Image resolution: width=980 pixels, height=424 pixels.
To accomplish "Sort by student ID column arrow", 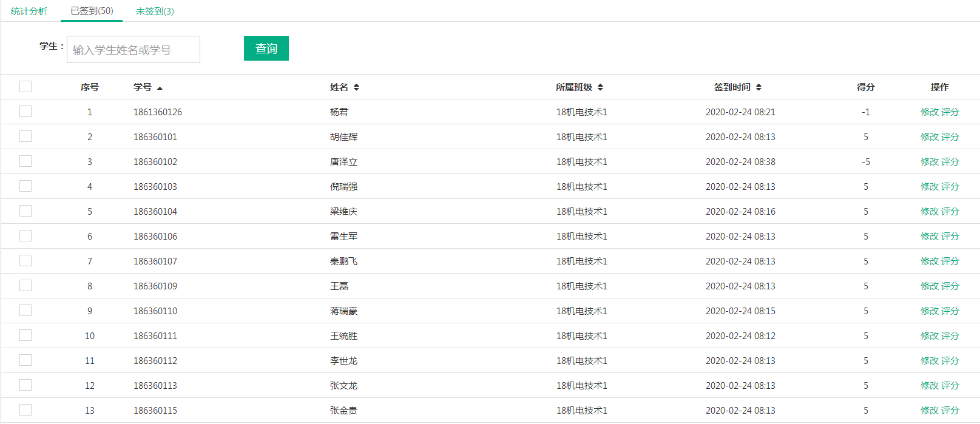I will click(x=160, y=88).
